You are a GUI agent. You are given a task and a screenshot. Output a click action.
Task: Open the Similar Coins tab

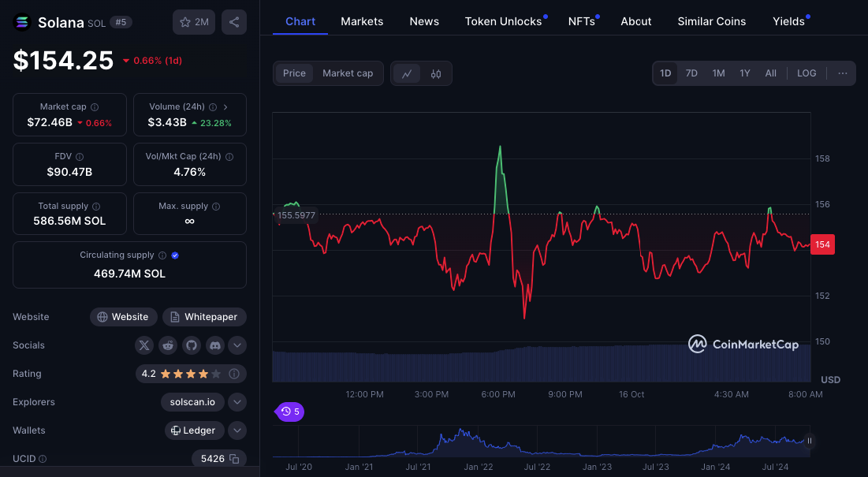712,21
